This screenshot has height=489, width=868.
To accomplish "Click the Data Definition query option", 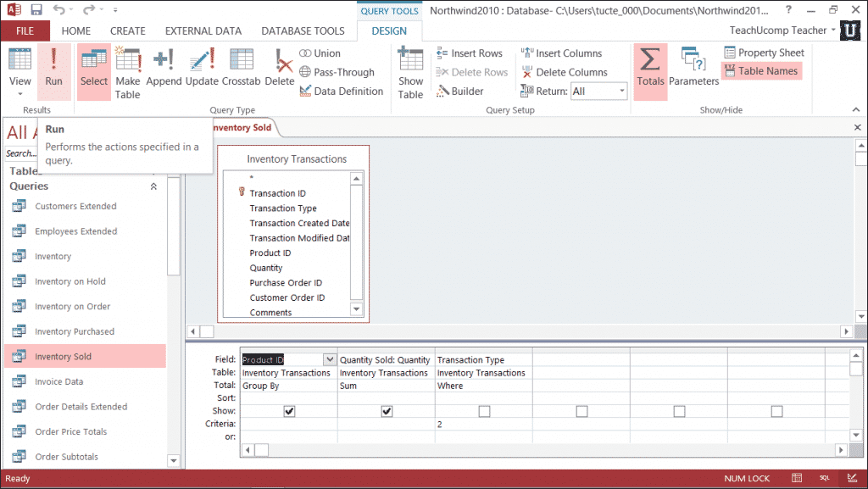I will coord(342,91).
